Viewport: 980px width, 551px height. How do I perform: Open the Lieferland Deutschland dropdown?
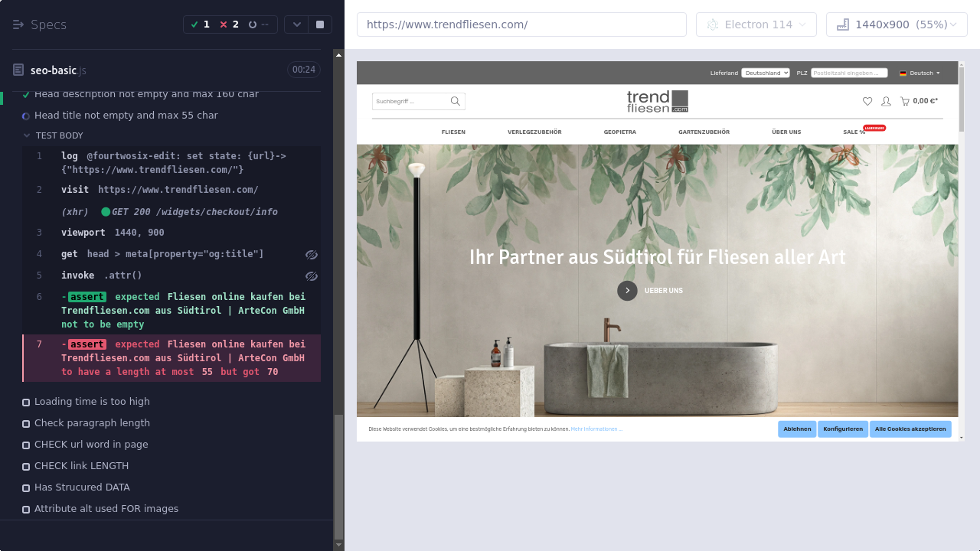(765, 73)
